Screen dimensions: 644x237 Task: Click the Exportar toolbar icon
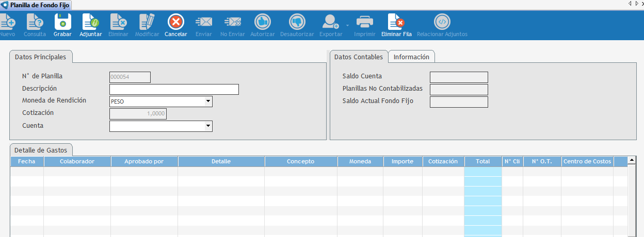pos(330,22)
